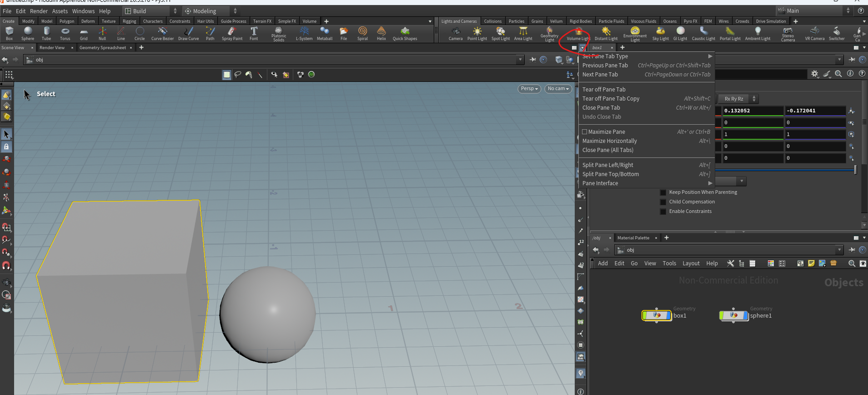Screen dimensions: 868x395
Task: Create a Point Light
Action: [477, 33]
